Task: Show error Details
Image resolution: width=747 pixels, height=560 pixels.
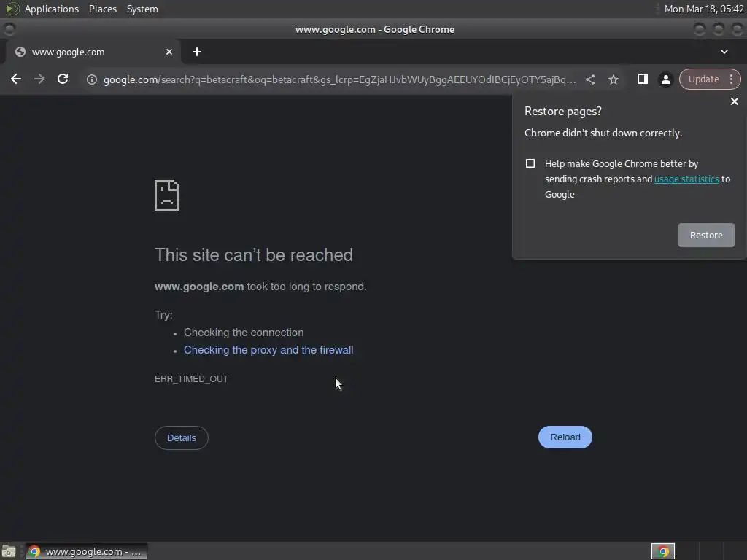Action: pos(182,438)
